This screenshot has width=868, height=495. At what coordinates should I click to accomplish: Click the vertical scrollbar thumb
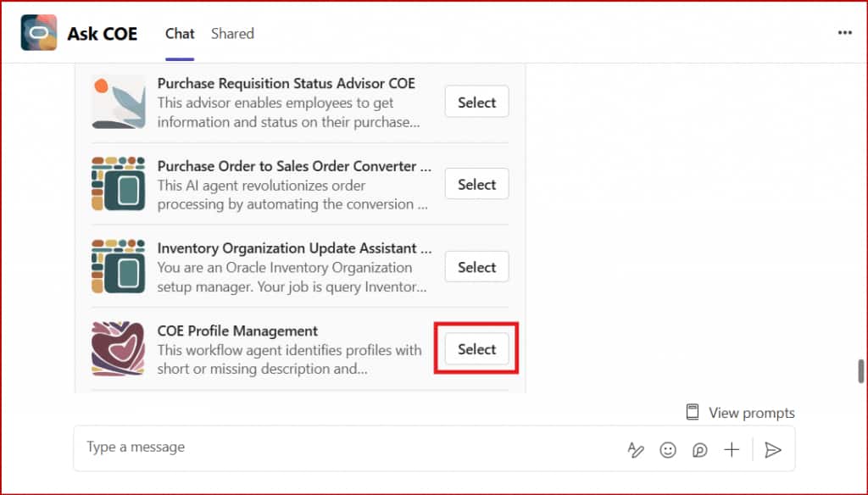861,371
